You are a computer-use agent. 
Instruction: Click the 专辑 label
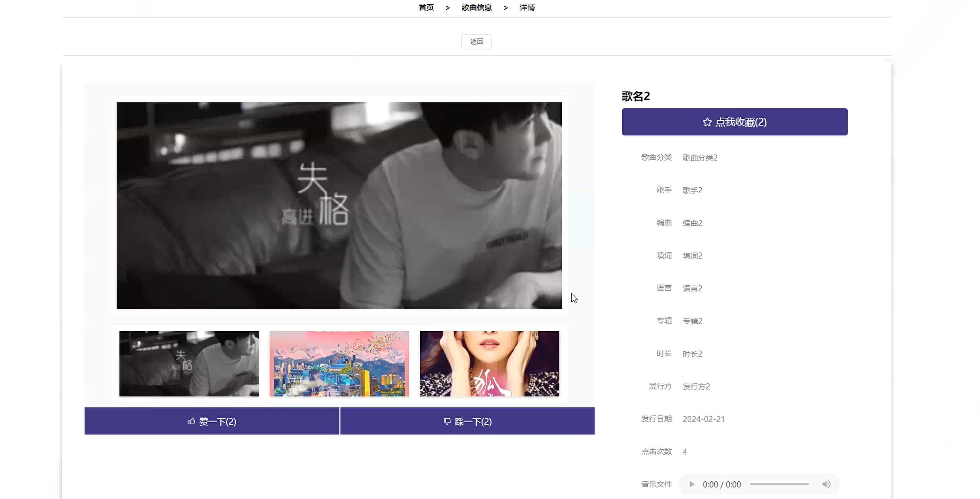coord(664,321)
